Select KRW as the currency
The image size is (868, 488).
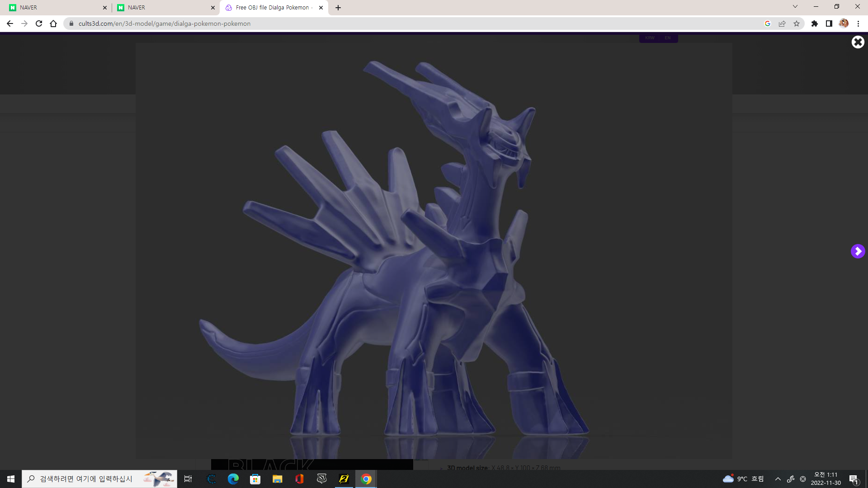click(x=650, y=38)
